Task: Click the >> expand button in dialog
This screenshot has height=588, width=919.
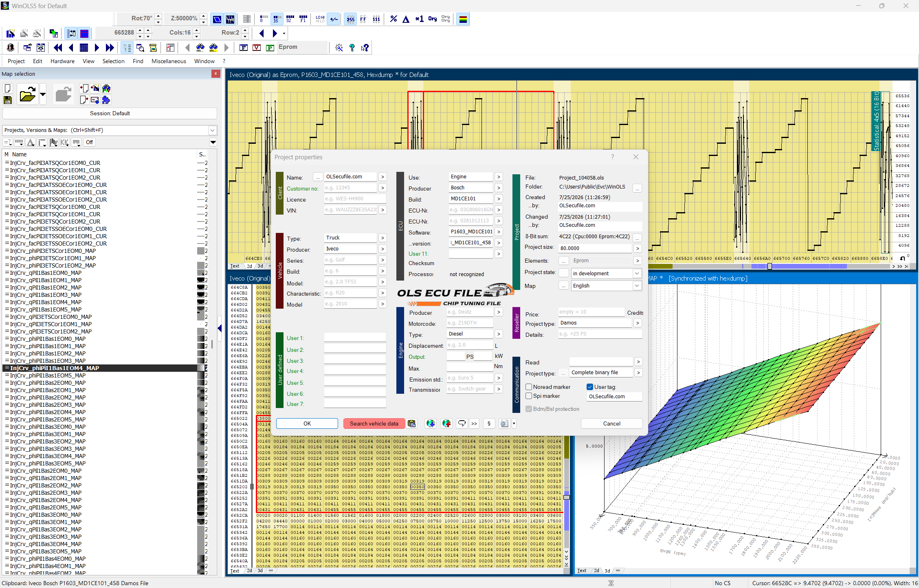Action: pos(474,423)
